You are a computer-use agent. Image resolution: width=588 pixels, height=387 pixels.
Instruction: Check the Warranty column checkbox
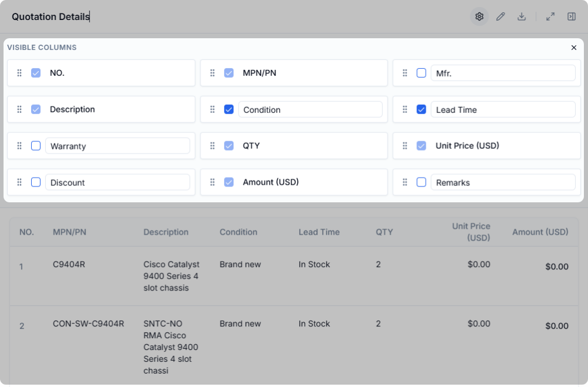tap(36, 146)
